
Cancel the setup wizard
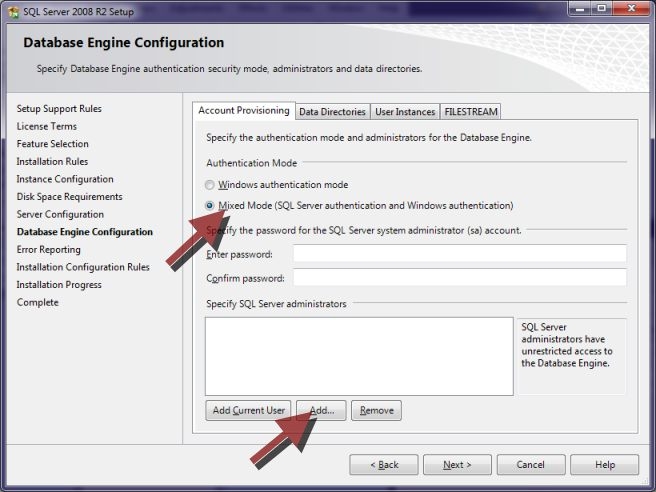531,465
